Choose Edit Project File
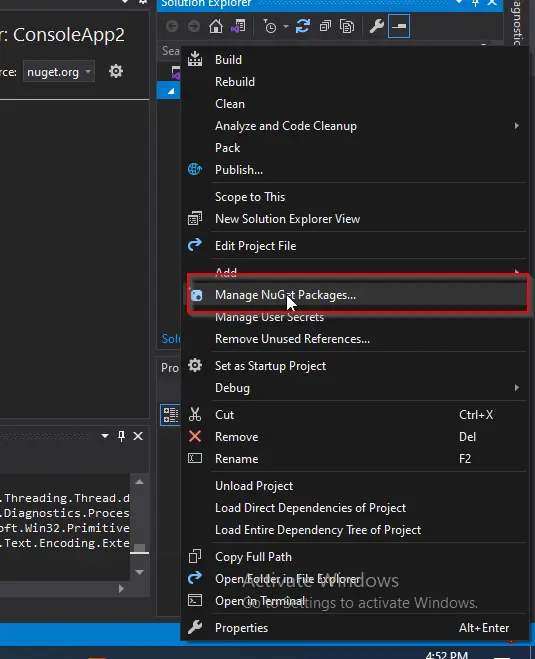Image resolution: width=535 pixels, height=659 pixels. 356,246
